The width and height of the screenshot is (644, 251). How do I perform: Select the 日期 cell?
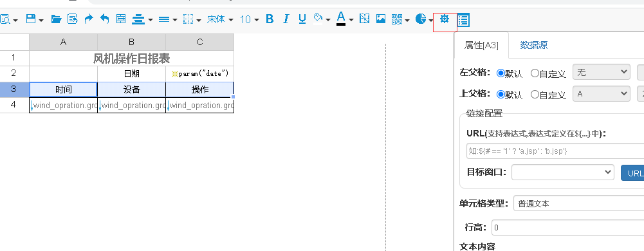pyautogui.click(x=131, y=73)
